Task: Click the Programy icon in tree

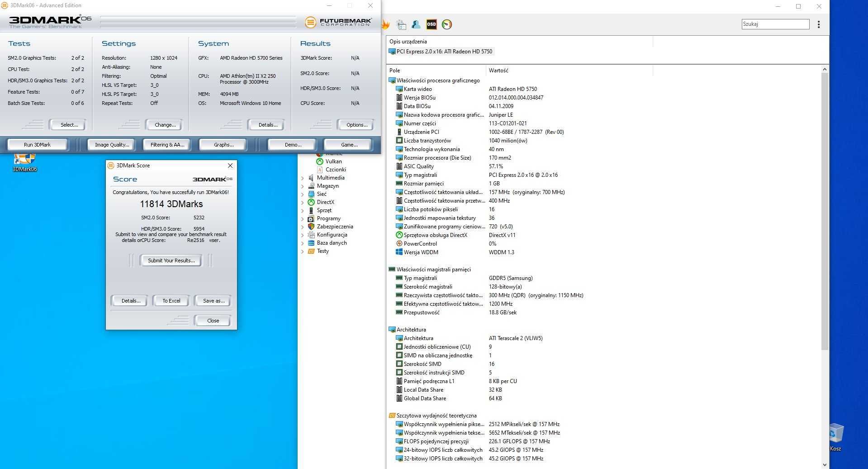Action: pos(311,218)
